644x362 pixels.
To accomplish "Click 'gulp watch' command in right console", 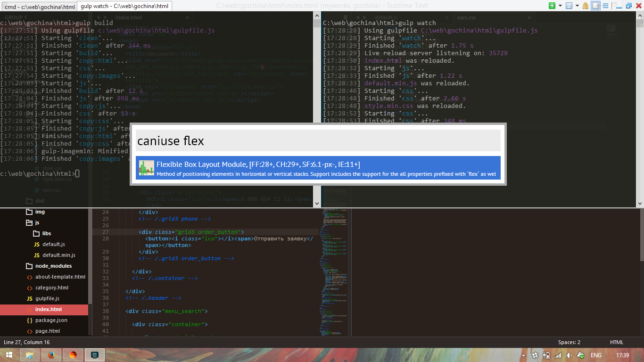I will 417,23.
